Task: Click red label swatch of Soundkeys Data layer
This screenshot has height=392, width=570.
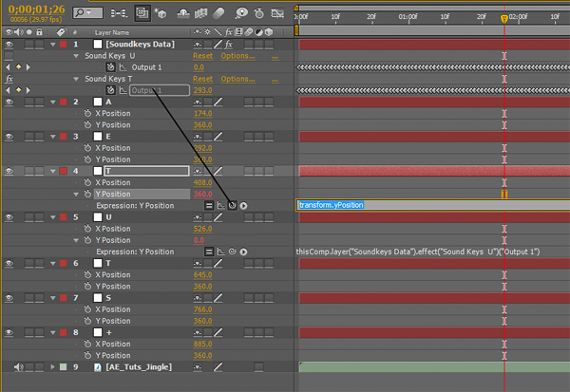Action: (64, 45)
